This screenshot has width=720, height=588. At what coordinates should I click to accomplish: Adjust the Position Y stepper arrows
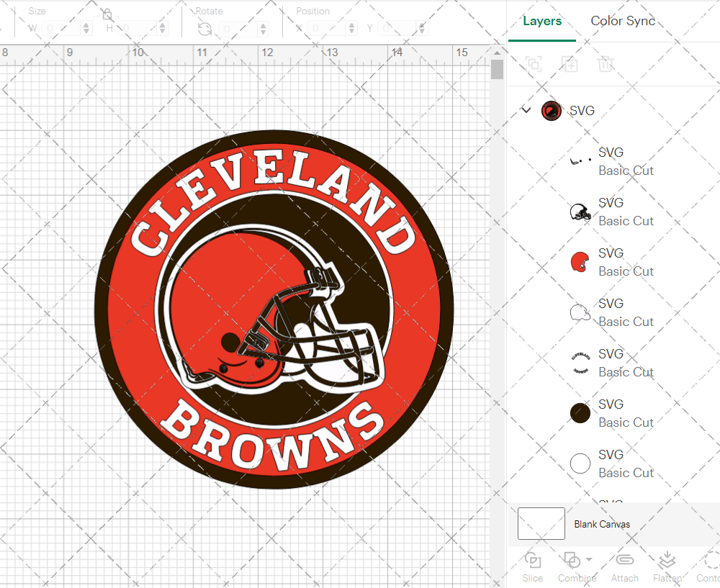(x=422, y=29)
